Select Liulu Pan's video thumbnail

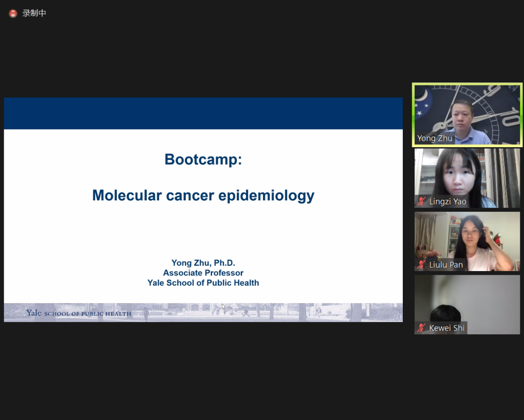coord(467,241)
